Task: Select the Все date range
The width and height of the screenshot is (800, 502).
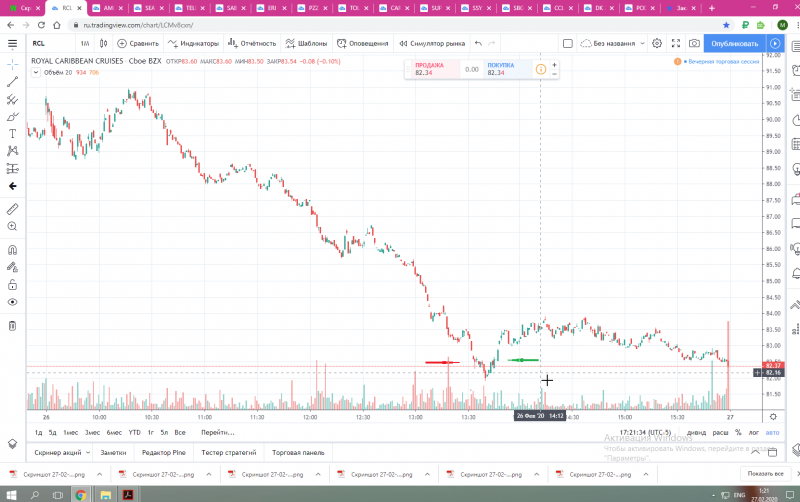Action: click(x=180, y=433)
